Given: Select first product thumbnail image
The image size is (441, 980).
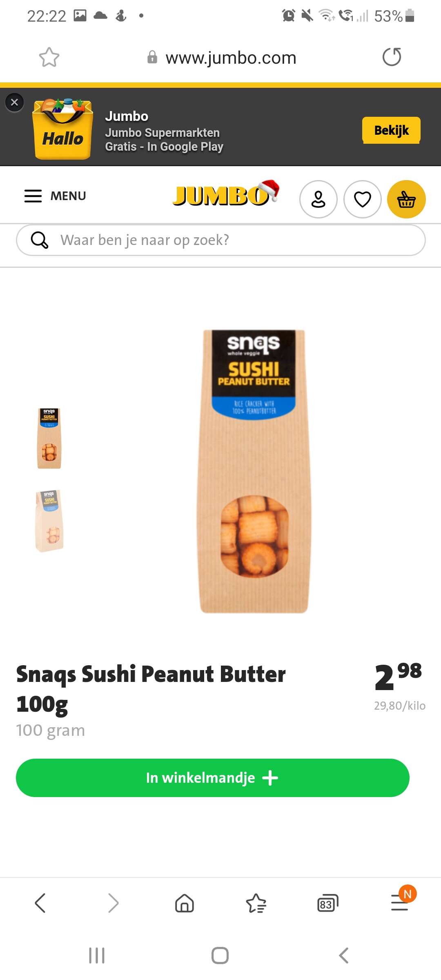Looking at the screenshot, I should click(49, 438).
